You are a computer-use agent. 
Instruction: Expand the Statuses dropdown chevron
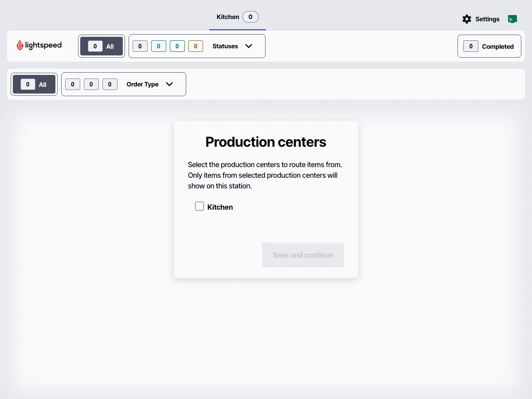tap(249, 46)
